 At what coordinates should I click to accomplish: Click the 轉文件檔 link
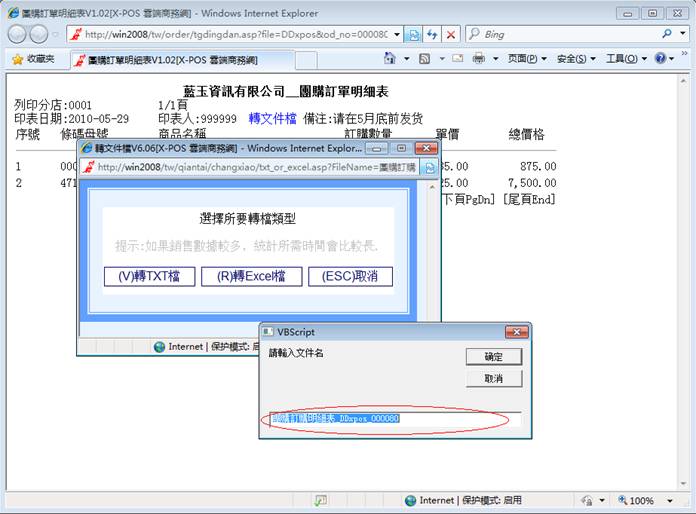pyautogui.click(x=272, y=117)
